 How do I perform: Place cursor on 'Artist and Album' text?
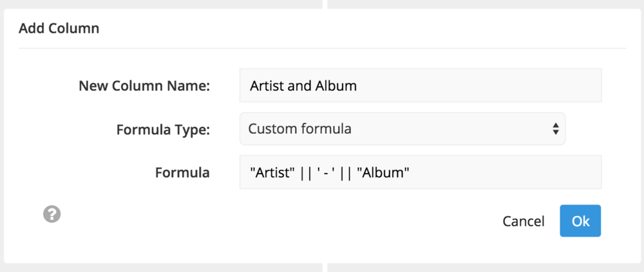pos(303,86)
